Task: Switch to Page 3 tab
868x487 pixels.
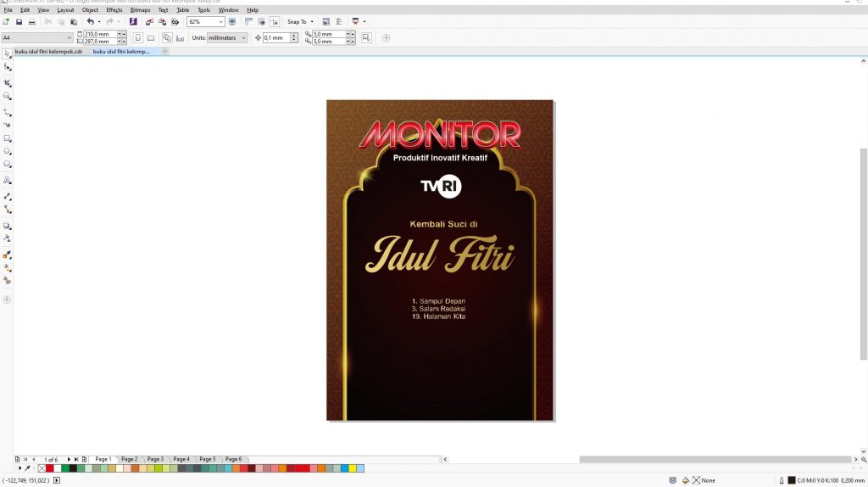Action: pyautogui.click(x=155, y=459)
